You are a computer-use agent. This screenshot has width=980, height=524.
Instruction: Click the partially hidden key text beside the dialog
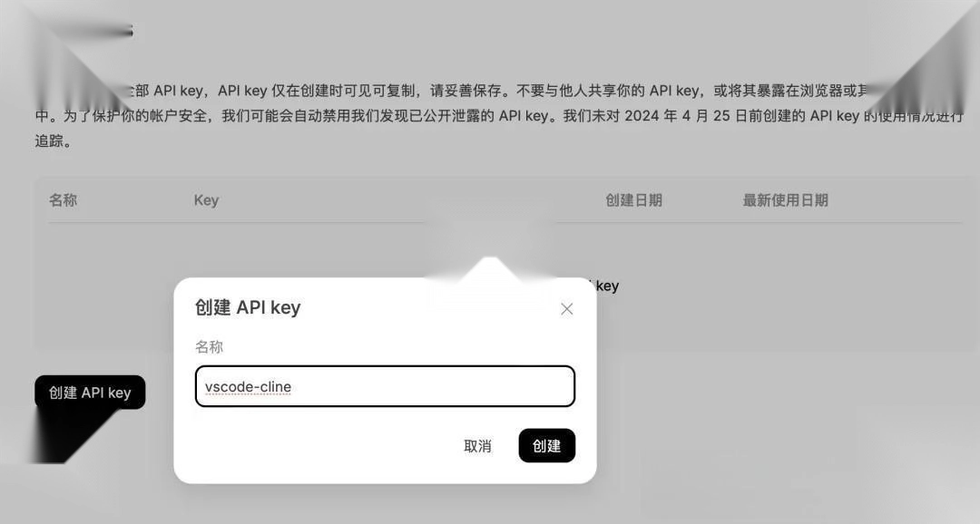[x=607, y=286]
